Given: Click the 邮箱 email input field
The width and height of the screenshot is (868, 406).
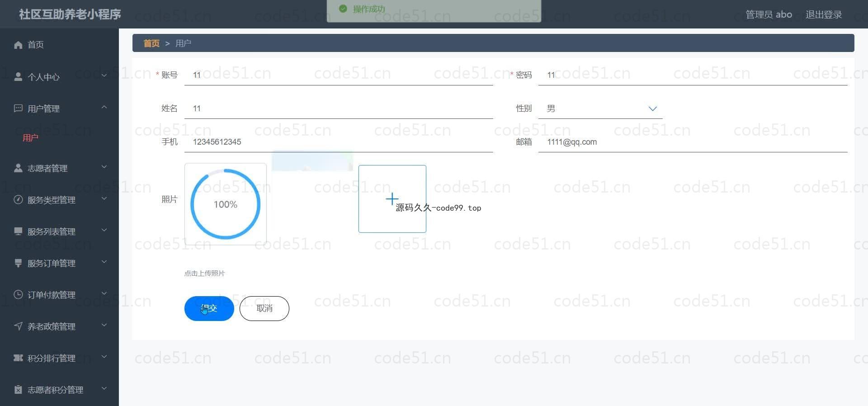Looking at the screenshot, I should click(693, 142).
